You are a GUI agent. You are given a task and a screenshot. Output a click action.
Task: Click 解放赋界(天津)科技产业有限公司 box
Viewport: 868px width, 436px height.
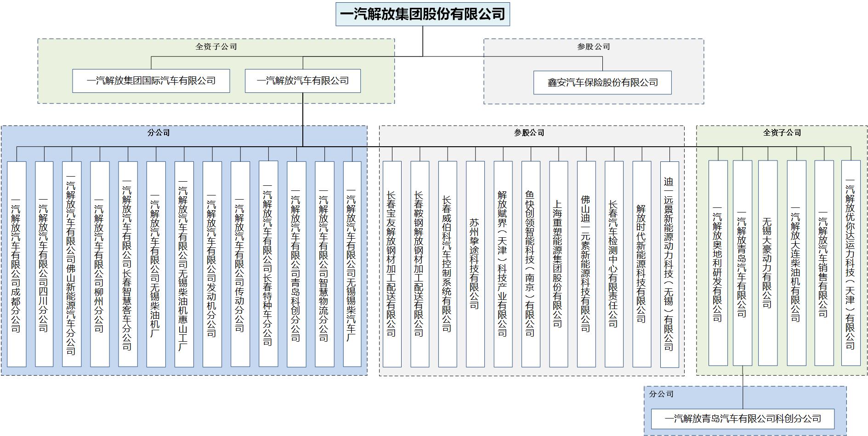pos(503,264)
